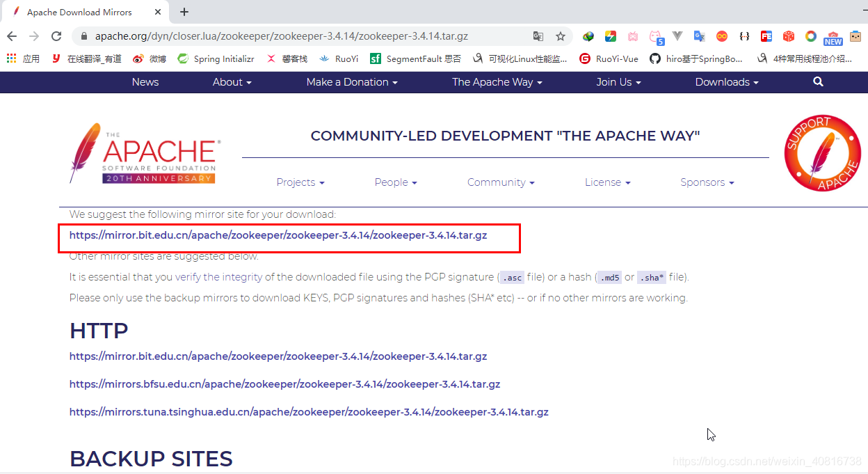Screen dimensions: 868x474
Task: Bookmark this page with the star icon
Action: (560, 36)
